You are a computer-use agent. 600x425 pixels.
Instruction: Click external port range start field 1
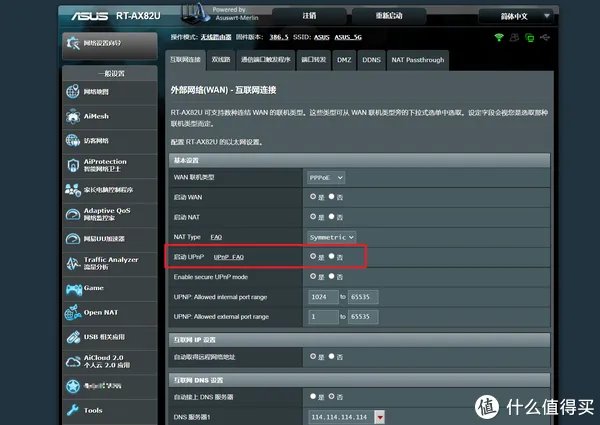[x=323, y=317]
